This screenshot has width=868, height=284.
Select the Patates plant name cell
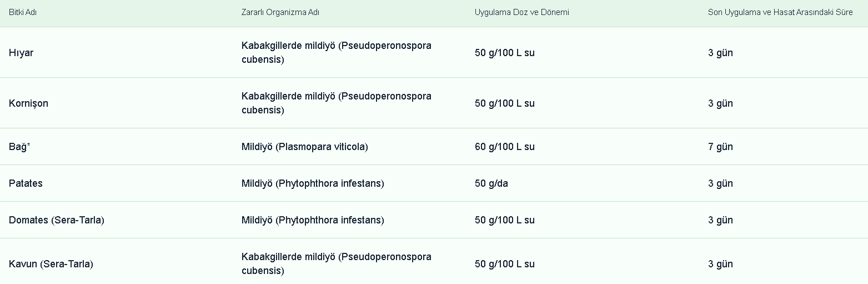click(26, 183)
